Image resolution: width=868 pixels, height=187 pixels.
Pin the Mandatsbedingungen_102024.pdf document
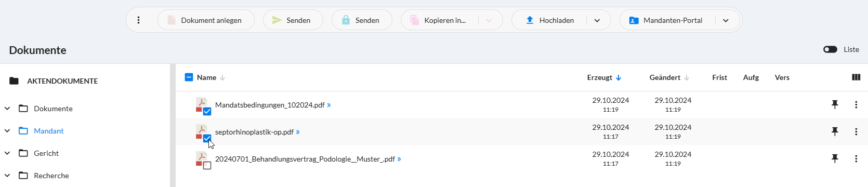835,104
